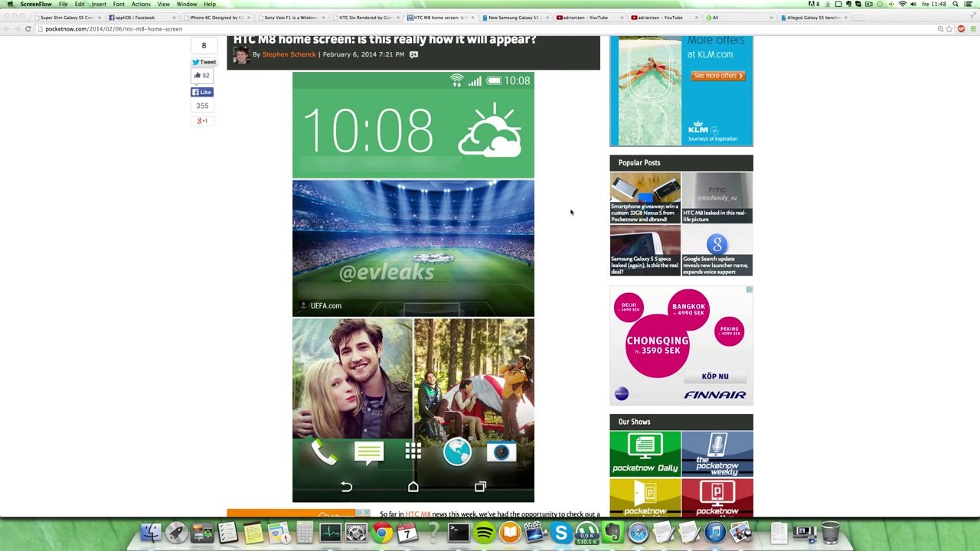Viewport: 980px width, 551px height.
Task: Click the Tweet share button
Action: (204, 62)
